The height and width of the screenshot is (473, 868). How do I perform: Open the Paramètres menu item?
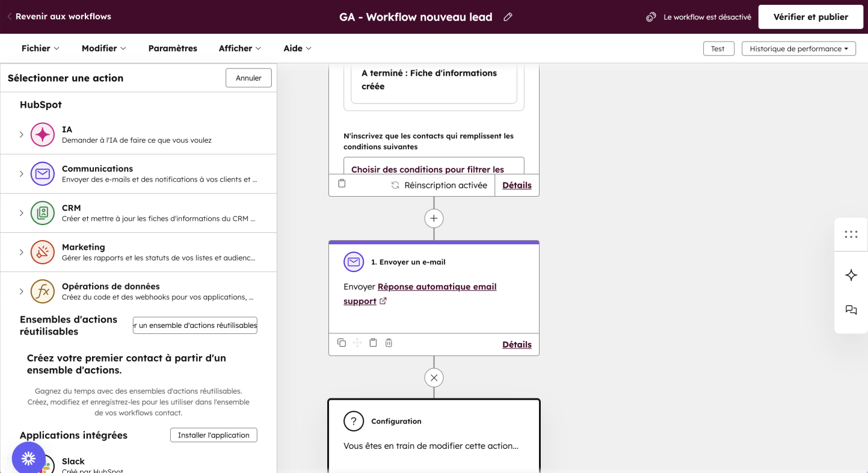pyautogui.click(x=173, y=48)
